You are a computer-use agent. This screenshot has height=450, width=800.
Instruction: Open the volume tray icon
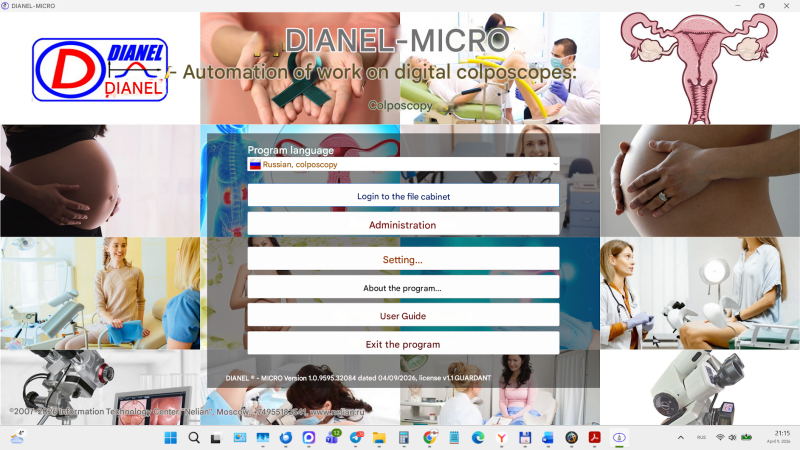click(x=733, y=437)
